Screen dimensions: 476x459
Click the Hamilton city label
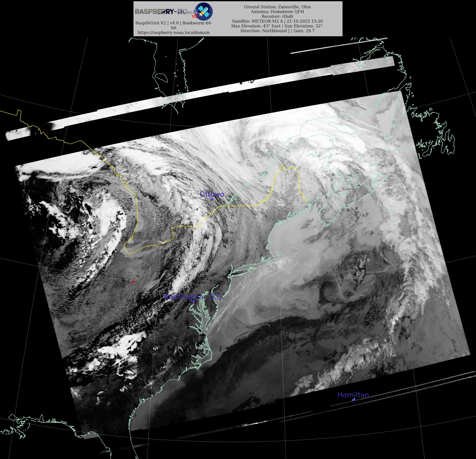pos(353,395)
